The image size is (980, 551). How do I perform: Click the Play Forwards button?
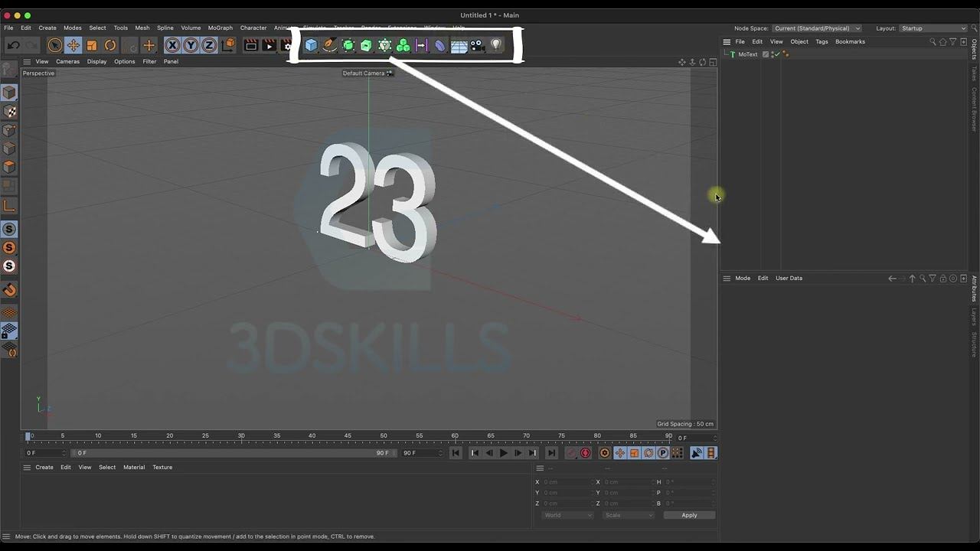pos(503,453)
